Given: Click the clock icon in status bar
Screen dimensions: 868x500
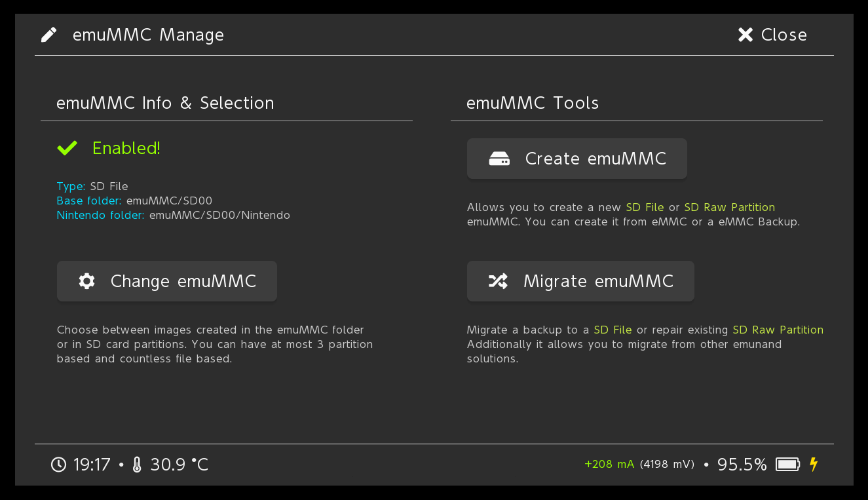Looking at the screenshot, I should tap(58, 465).
